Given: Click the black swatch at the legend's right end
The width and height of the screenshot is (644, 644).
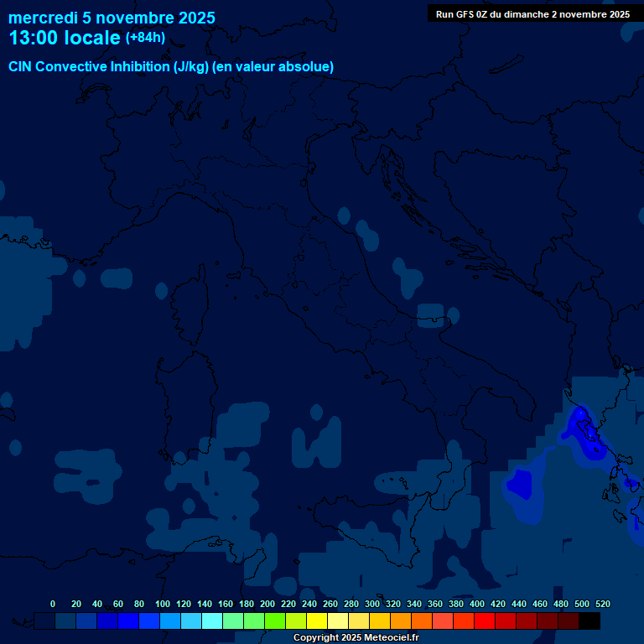Looking at the screenshot, I should point(589,621).
